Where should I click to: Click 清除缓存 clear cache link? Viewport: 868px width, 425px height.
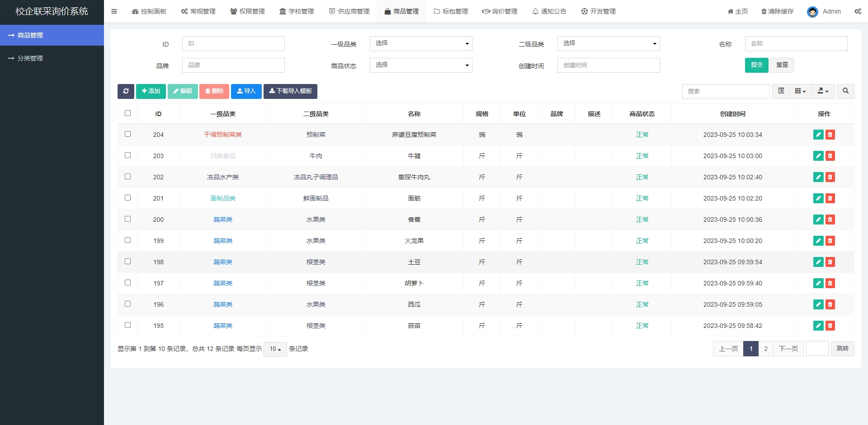777,11
